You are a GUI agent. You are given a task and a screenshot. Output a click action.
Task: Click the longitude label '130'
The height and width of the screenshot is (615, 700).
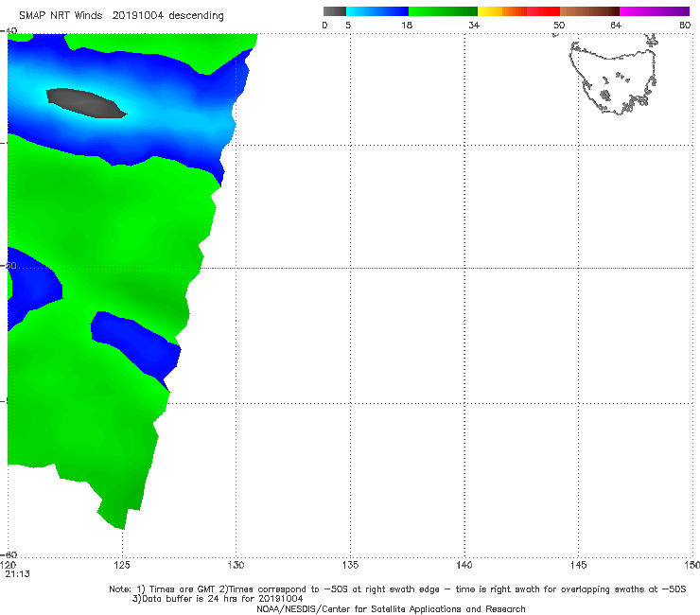236,566
